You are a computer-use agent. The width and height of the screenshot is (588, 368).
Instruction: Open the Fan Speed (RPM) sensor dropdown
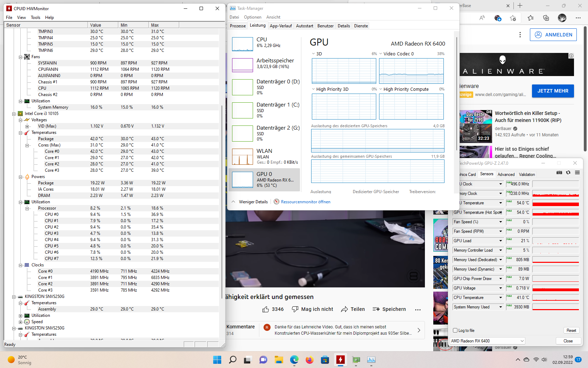click(x=500, y=231)
